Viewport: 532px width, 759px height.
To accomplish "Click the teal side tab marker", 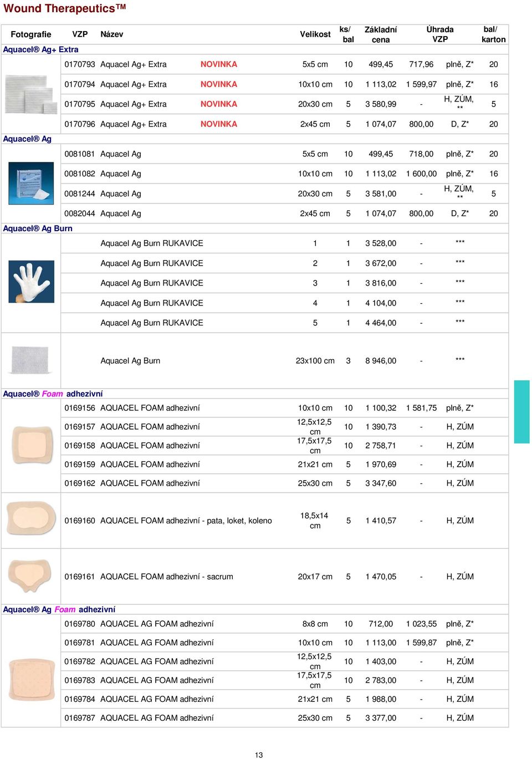I will pyautogui.click(x=522, y=411).
